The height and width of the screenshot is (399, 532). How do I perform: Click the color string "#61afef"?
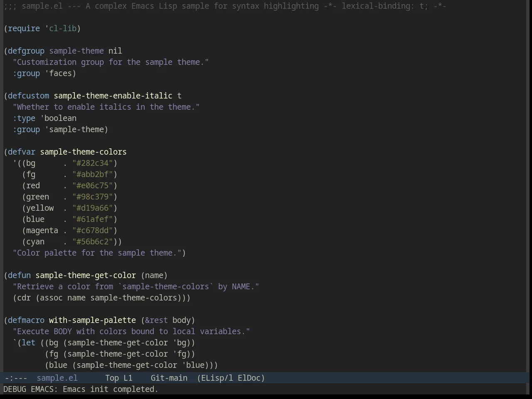click(93, 219)
